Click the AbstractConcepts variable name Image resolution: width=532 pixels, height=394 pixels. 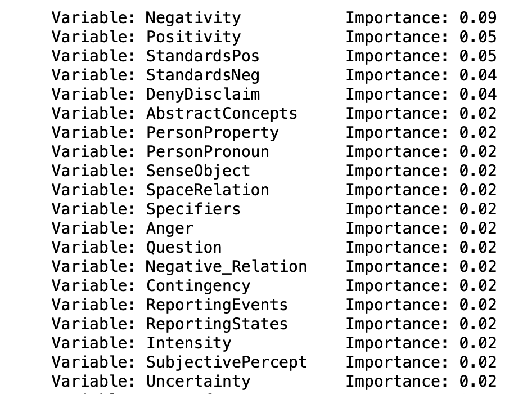click(x=222, y=114)
